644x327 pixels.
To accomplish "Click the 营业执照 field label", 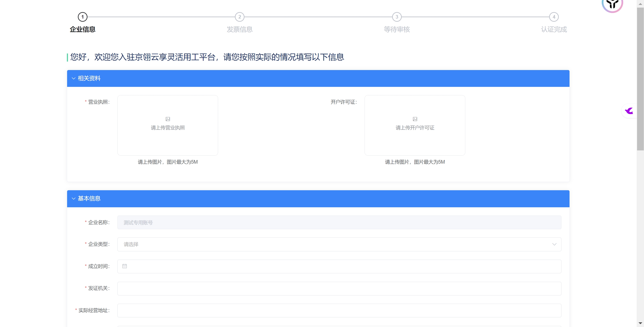I will [x=99, y=102].
